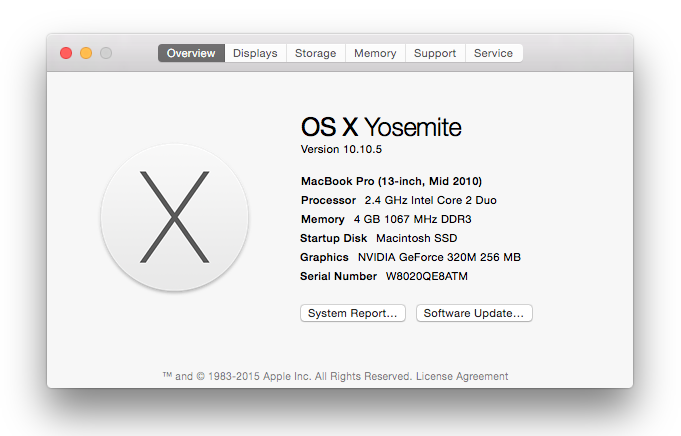Screen dimensions: 681x436
Task: Click the Macintosh SSD startup disk value
Action: pos(417,238)
